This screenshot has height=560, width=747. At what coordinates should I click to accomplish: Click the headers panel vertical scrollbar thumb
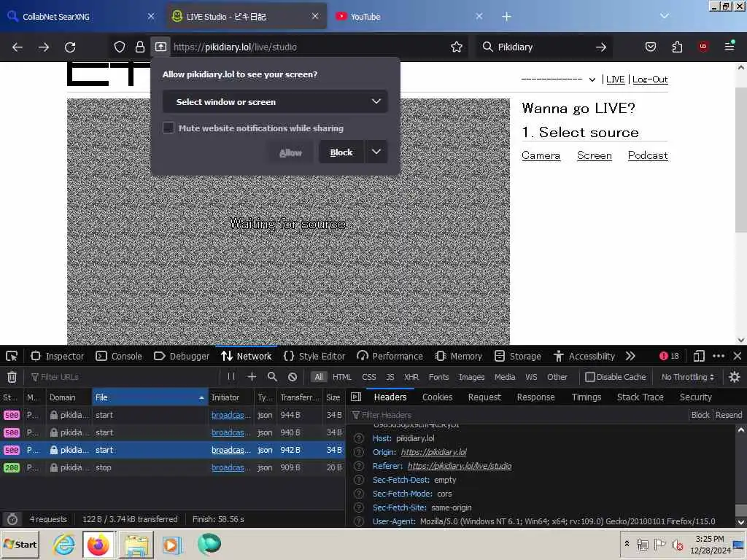(741, 510)
